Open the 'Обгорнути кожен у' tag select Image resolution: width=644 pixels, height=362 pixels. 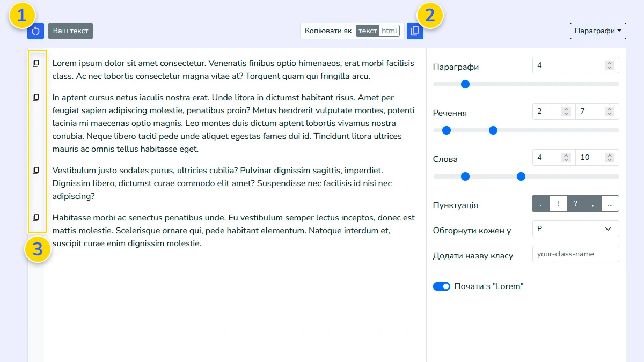(575, 228)
